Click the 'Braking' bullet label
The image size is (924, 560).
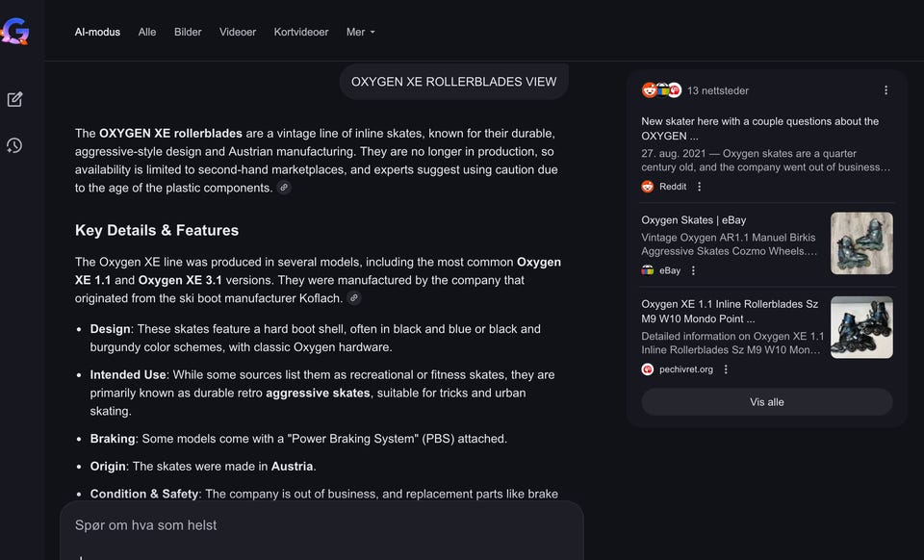point(113,439)
